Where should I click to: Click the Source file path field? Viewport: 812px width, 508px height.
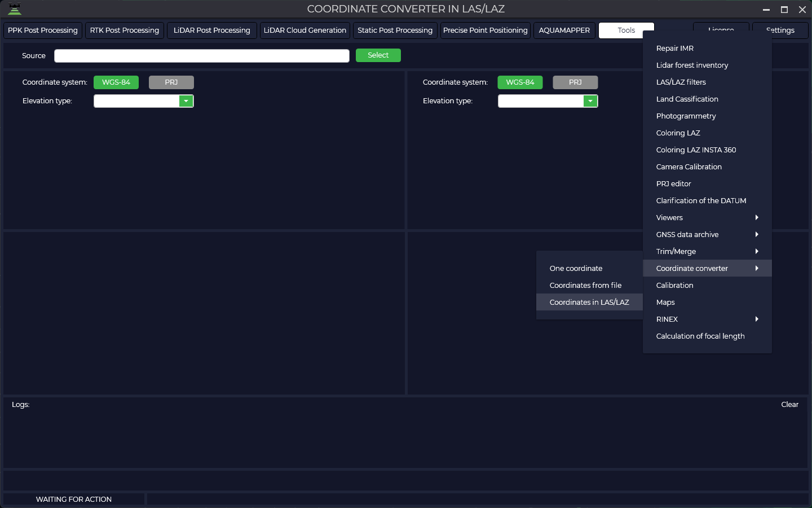coord(201,55)
